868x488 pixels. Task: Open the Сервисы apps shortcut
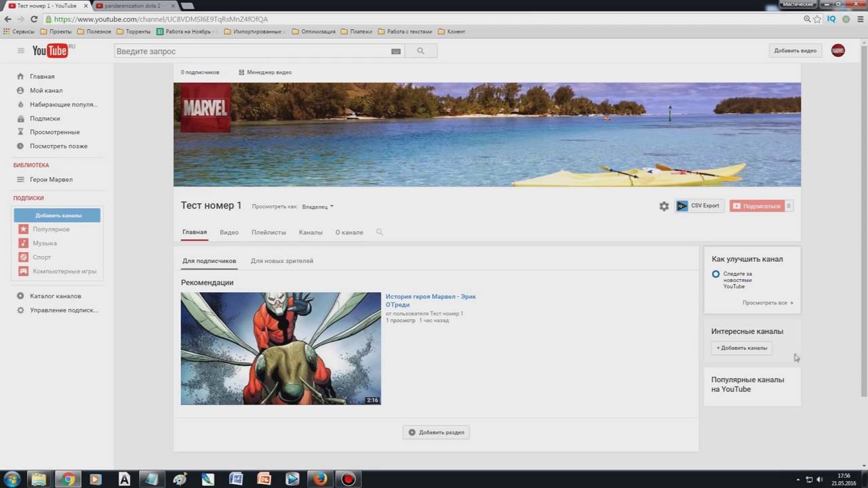click(19, 32)
